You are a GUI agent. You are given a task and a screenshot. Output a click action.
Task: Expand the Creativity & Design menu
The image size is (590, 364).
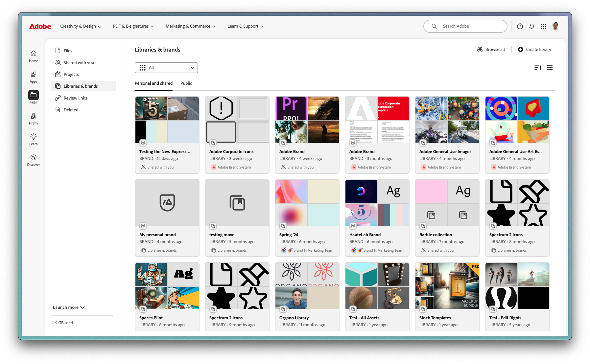(81, 26)
